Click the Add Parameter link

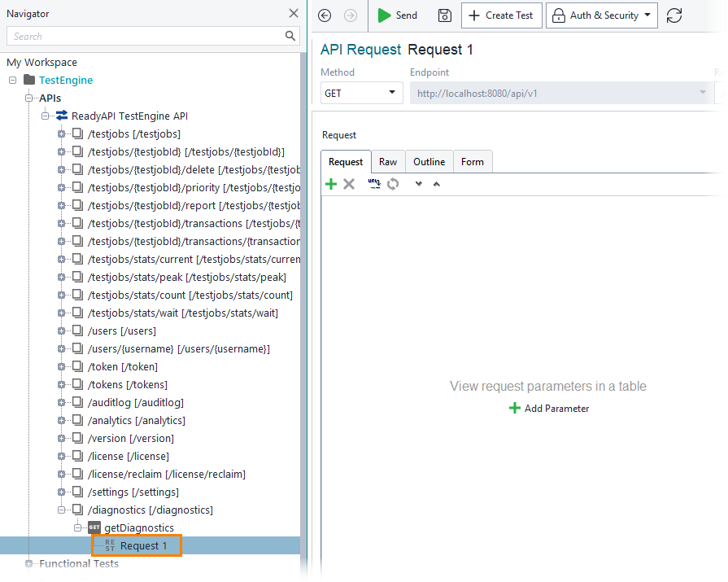click(549, 408)
